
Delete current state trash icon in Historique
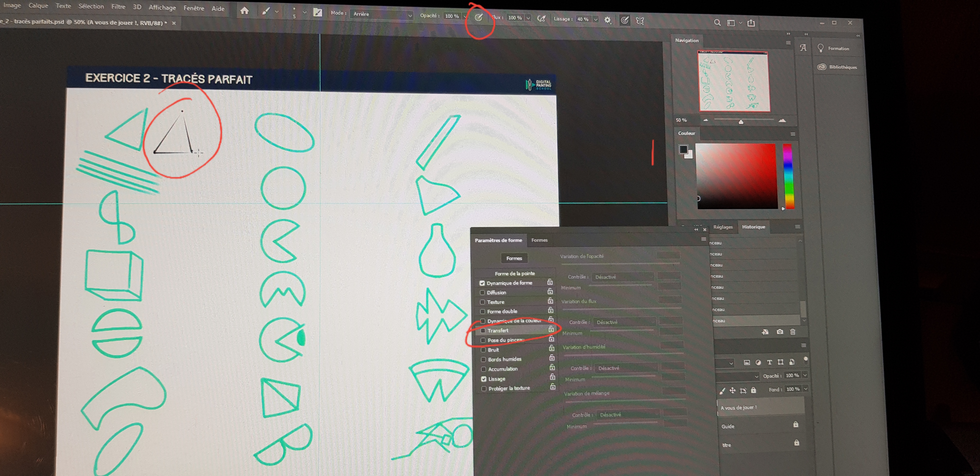tap(793, 332)
